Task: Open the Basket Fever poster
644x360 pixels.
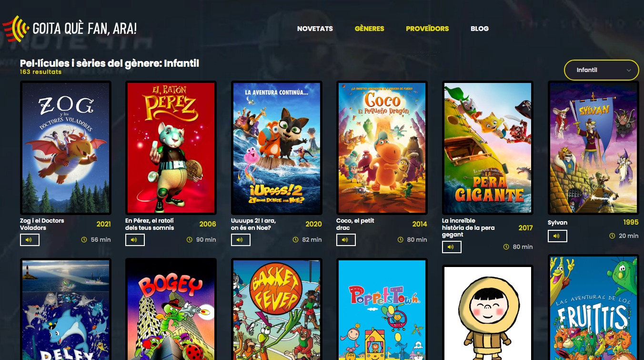Action: click(x=277, y=309)
